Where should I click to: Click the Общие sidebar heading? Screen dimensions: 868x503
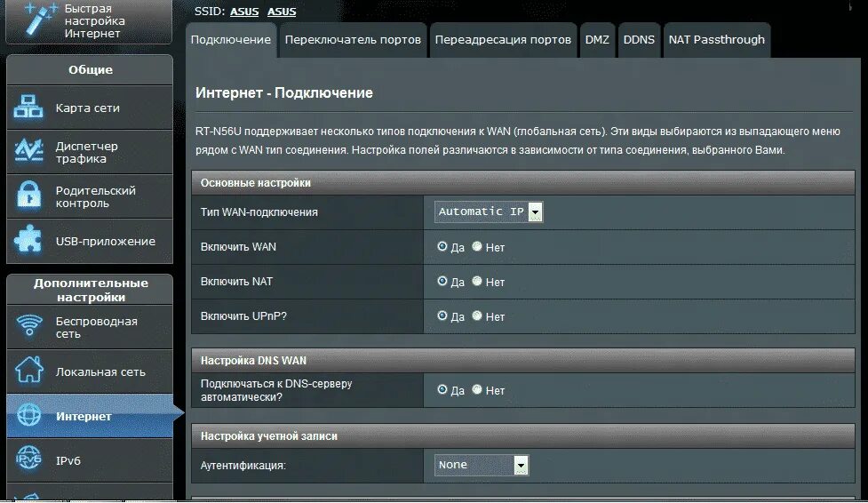[x=90, y=70]
